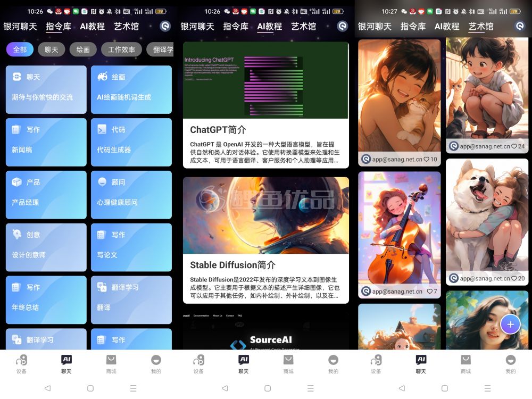Tap the translate icon on the 翻译 card
Screen dimensions: 532x399
pyautogui.click(x=102, y=287)
